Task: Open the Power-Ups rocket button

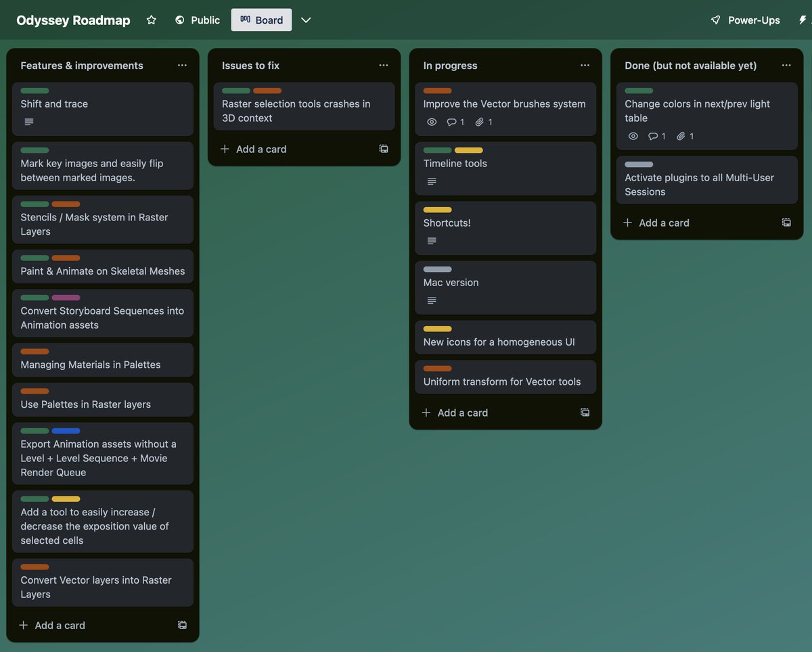Action: coord(746,20)
